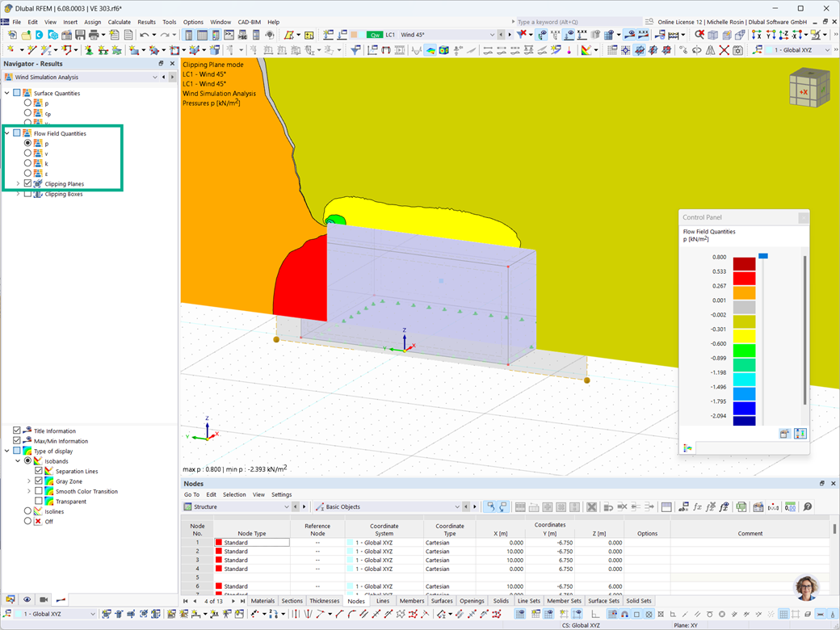Click the Print icon in the toolbar
840x630 pixels.
(94, 35)
